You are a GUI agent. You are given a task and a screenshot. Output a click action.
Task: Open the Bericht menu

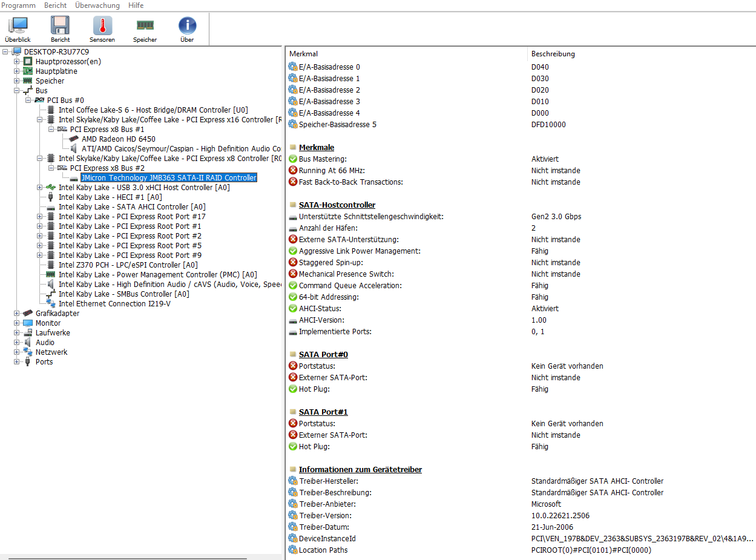[56, 5]
